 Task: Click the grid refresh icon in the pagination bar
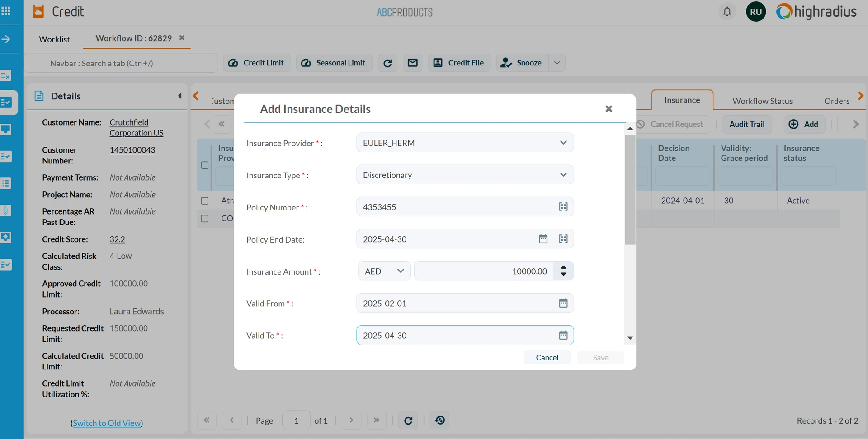pos(408,420)
